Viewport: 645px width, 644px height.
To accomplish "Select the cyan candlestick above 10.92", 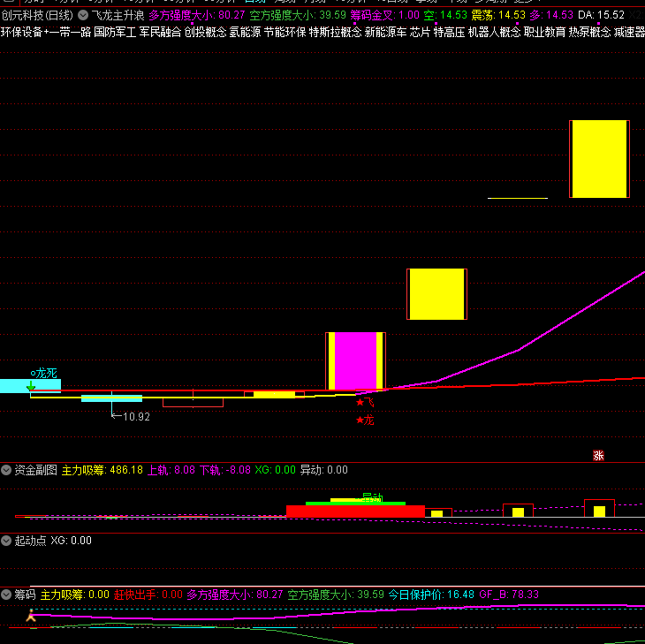I will tap(111, 398).
